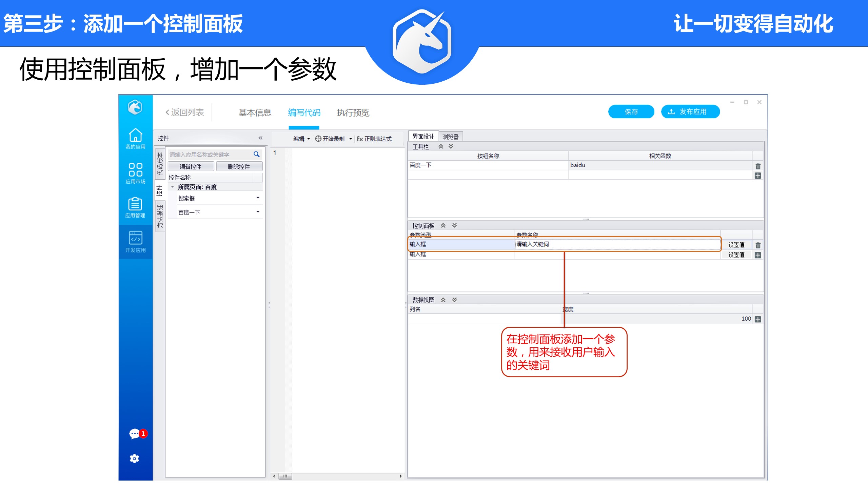
Task: Collapse the 控件 panel with chevrons
Action: [260, 138]
